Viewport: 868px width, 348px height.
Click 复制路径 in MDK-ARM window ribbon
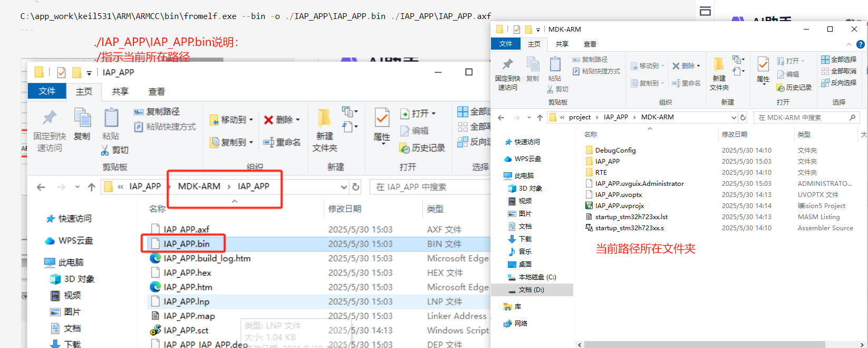tap(590, 60)
